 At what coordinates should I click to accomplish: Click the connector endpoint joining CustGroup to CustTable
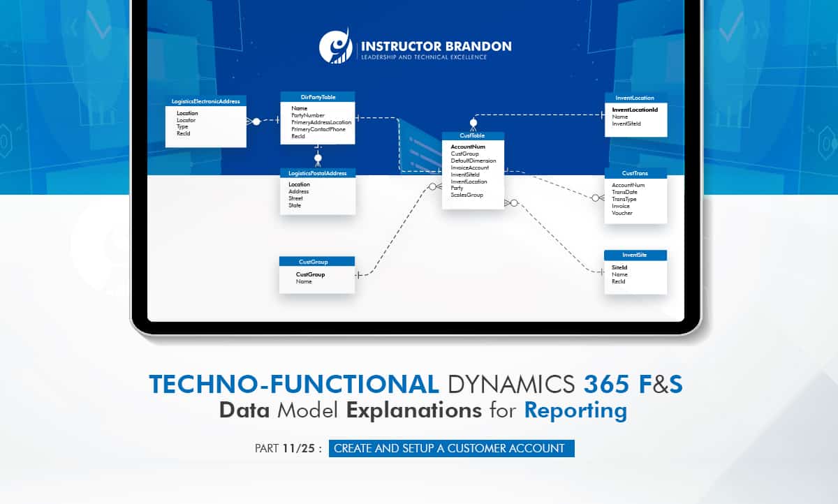(x=358, y=274)
